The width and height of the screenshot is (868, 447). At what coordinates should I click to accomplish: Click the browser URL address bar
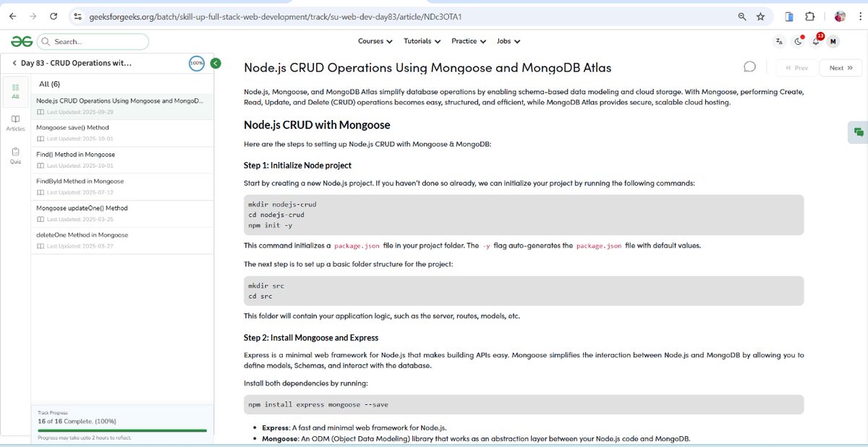405,16
